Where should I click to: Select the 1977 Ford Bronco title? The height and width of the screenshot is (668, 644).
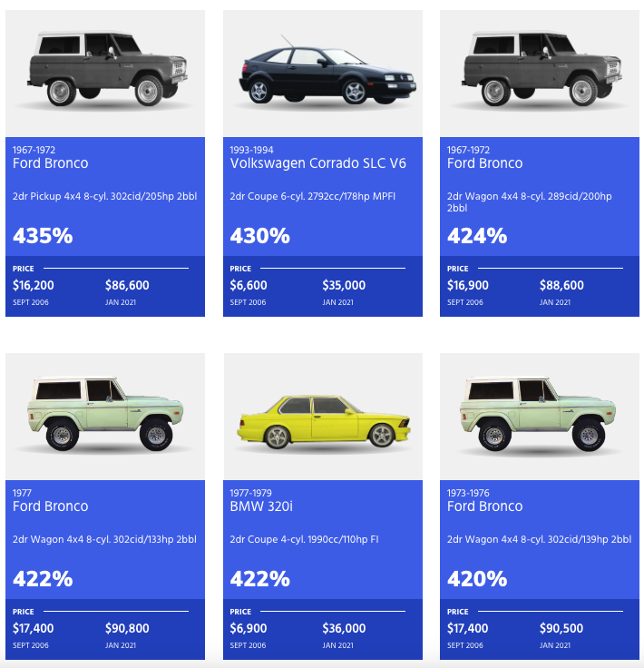51,506
